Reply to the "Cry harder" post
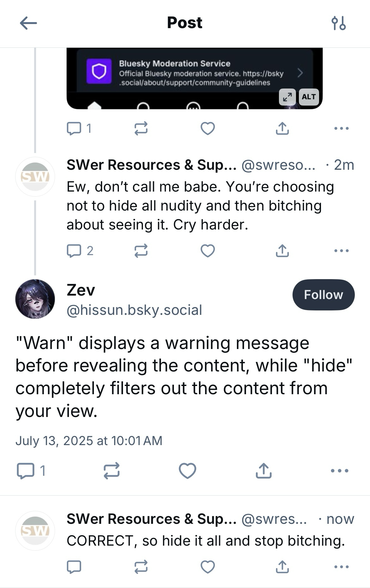The height and width of the screenshot is (588, 370). click(x=74, y=251)
